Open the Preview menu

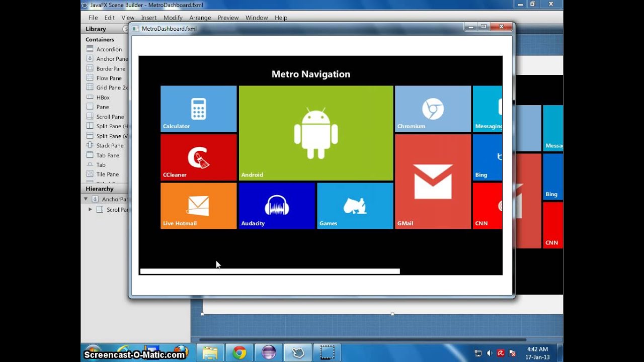[228, 18]
